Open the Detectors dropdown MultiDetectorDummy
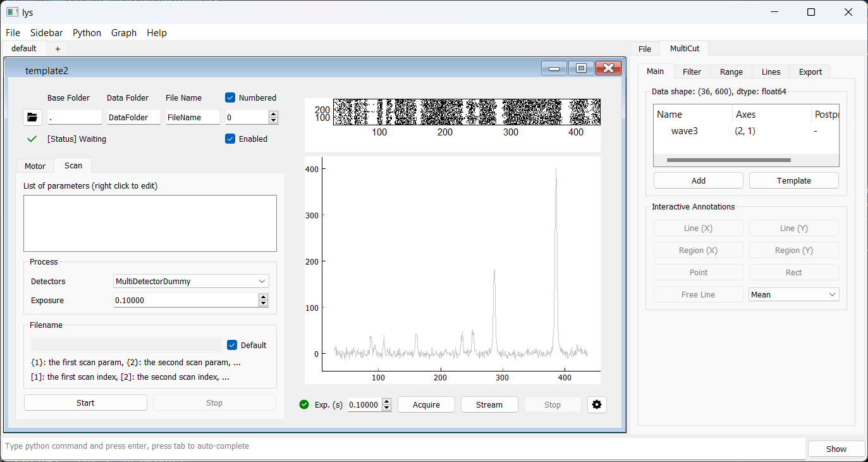Screen dimensions: 868x462 (191, 281)
